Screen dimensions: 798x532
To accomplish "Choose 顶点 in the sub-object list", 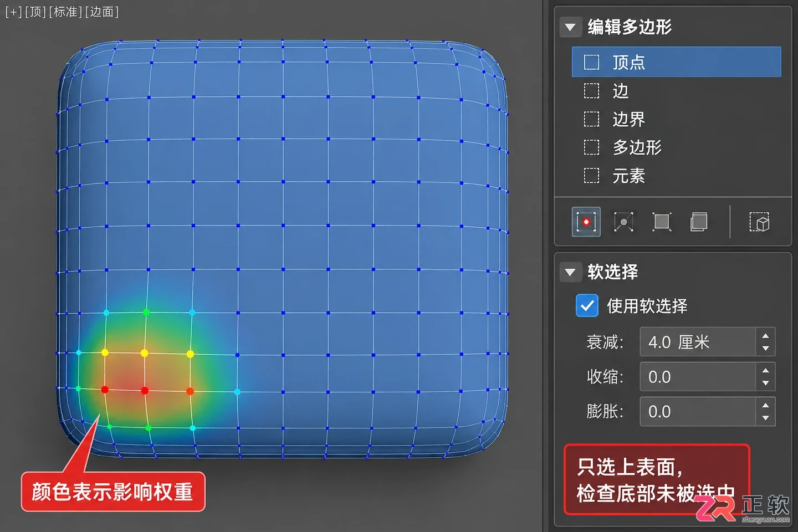I will 676,62.
